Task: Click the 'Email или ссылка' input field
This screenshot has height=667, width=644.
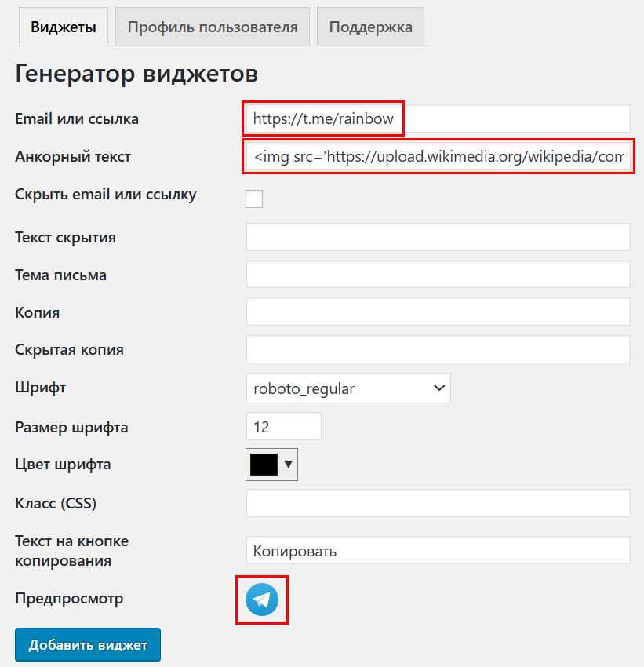Action: click(438, 119)
